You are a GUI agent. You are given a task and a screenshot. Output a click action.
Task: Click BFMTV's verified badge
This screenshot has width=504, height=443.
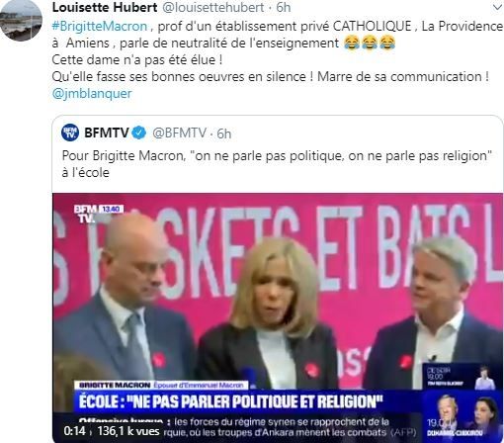(x=138, y=133)
